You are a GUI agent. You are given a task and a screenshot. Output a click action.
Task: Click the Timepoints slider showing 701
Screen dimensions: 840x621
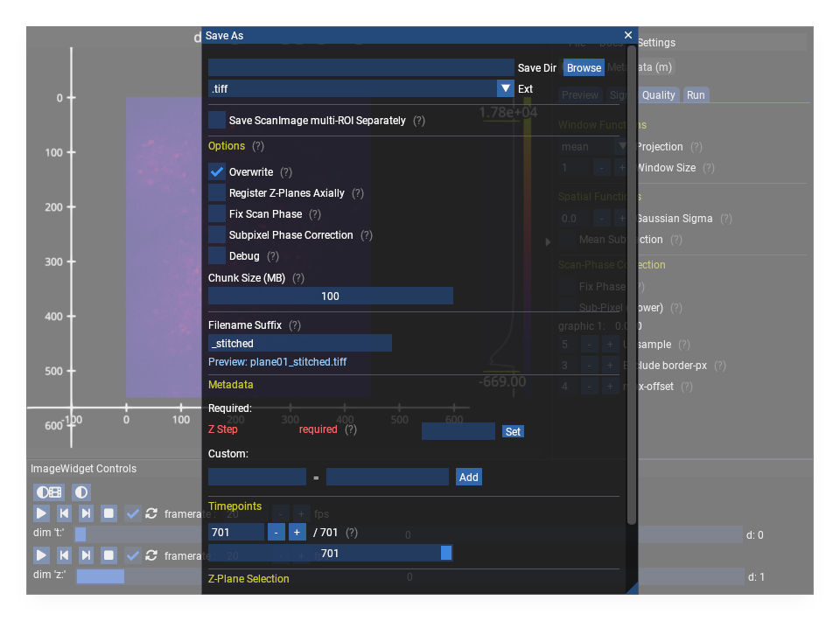[330, 554]
